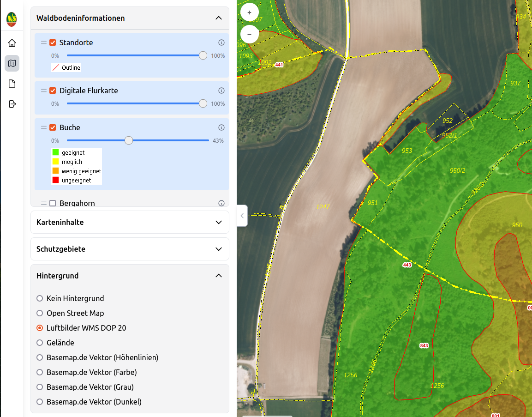Image resolution: width=532 pixels, height=417 pixels.
Task: Show info for the Standorte layer
Action: (x=221, y=42)
